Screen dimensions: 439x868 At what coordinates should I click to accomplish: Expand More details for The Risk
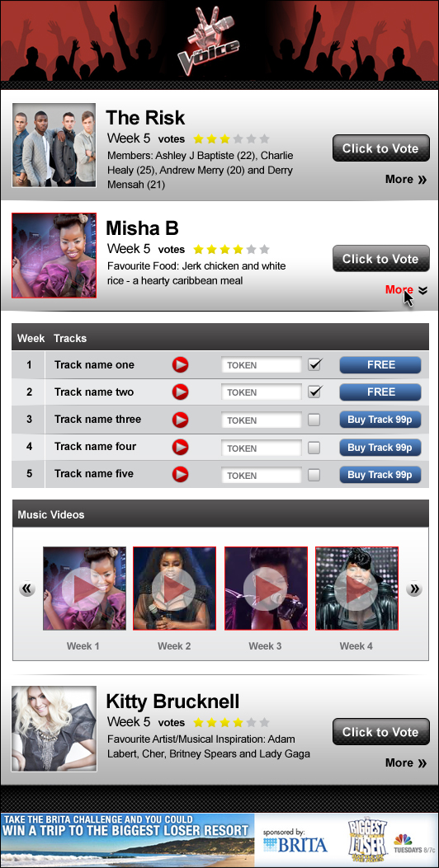tap(406, 180)
